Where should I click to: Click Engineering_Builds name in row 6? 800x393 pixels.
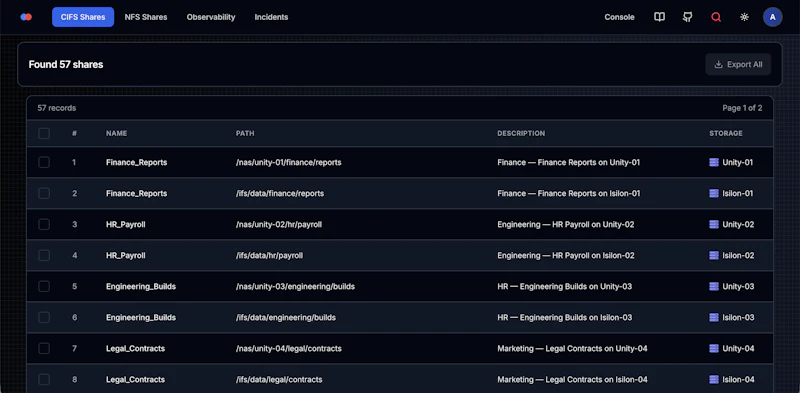click(141, 317)
